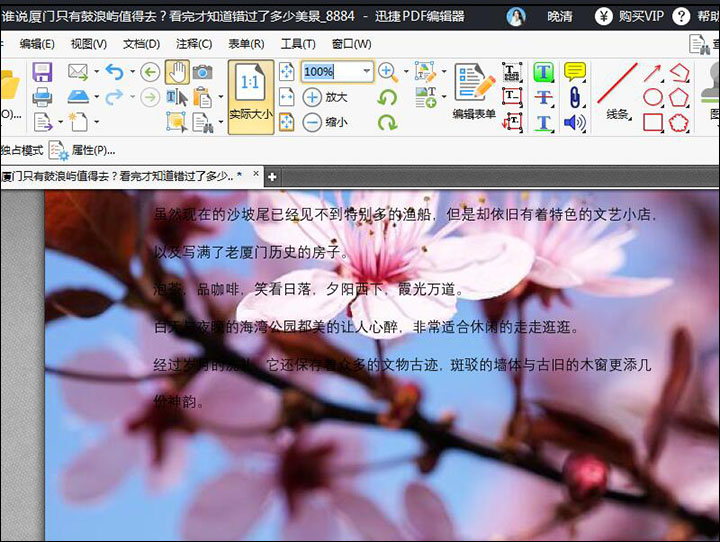
Task: Click the rotate counterclockwise green arrow
Action: (x=388, y=97)
